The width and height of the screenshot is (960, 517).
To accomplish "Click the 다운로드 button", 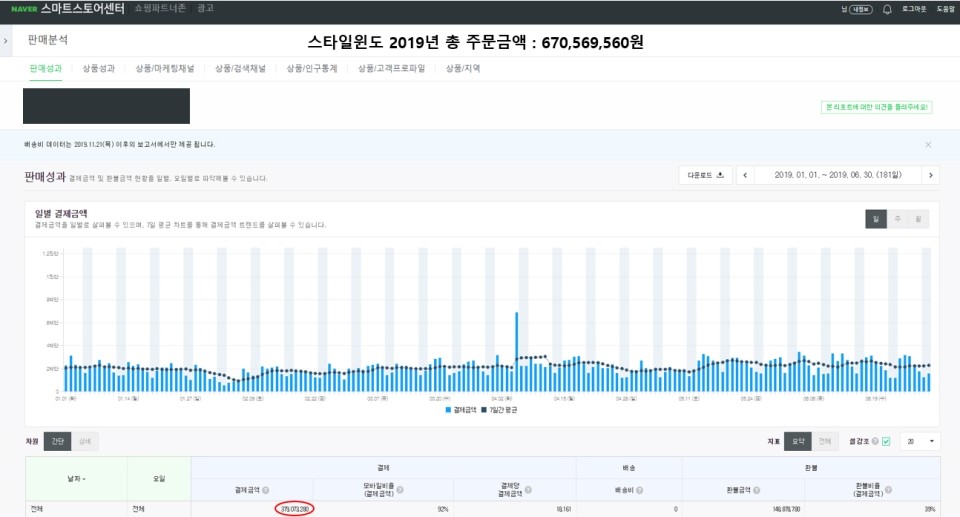I will tap(705, 175).
